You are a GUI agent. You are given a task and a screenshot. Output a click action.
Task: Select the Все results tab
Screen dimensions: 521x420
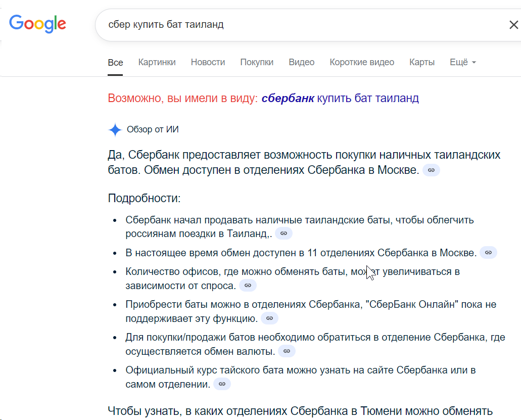click(115, 63)
